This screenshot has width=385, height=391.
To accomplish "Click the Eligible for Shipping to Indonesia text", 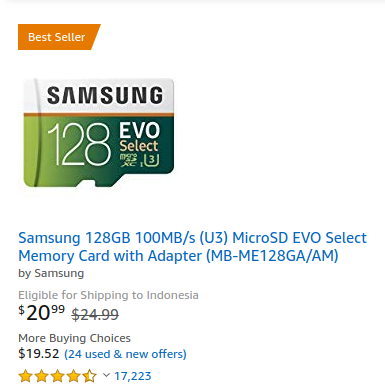I will (x=108, y=295).
